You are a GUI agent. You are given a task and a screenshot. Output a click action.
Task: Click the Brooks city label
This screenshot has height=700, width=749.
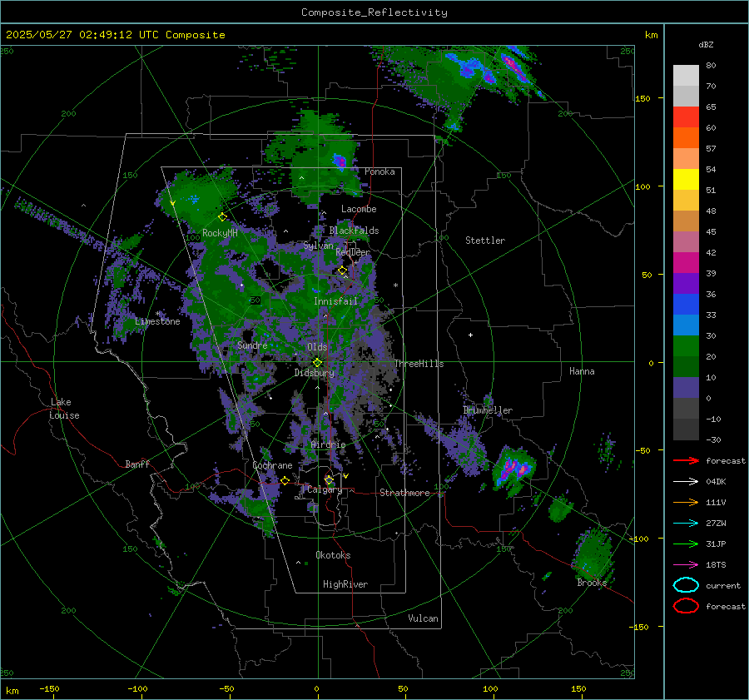[592, 583]
